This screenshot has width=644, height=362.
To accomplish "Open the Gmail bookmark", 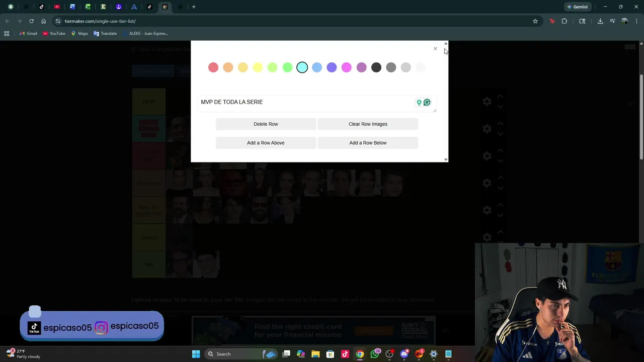I will (28, 34).
